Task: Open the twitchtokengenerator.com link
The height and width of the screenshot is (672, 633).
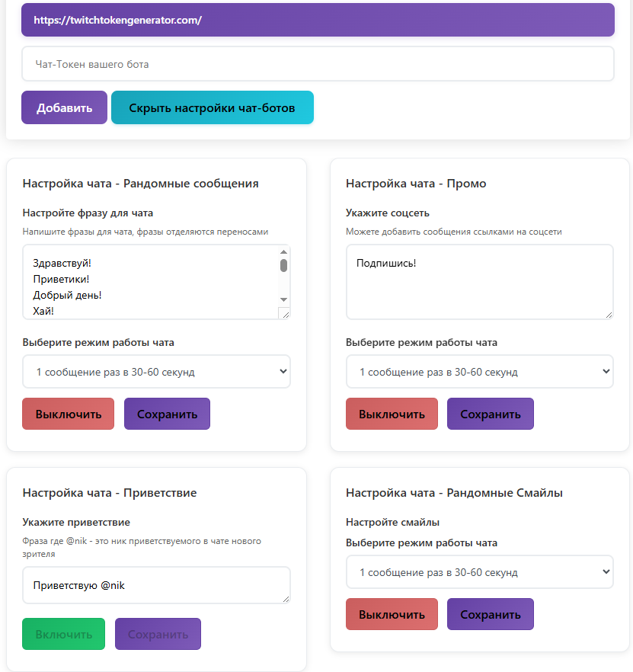Action: [x=117, y=20]
